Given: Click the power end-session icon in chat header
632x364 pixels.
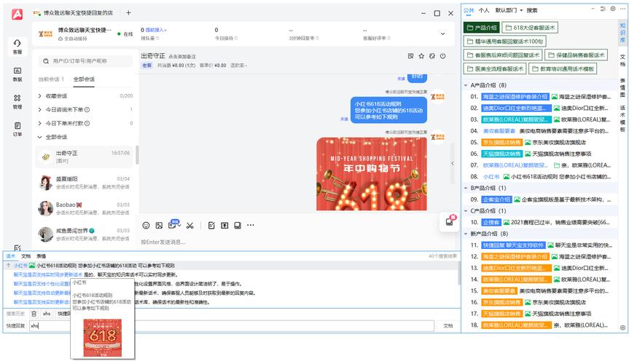Looking at the screenshot, I should coord(443,56).
